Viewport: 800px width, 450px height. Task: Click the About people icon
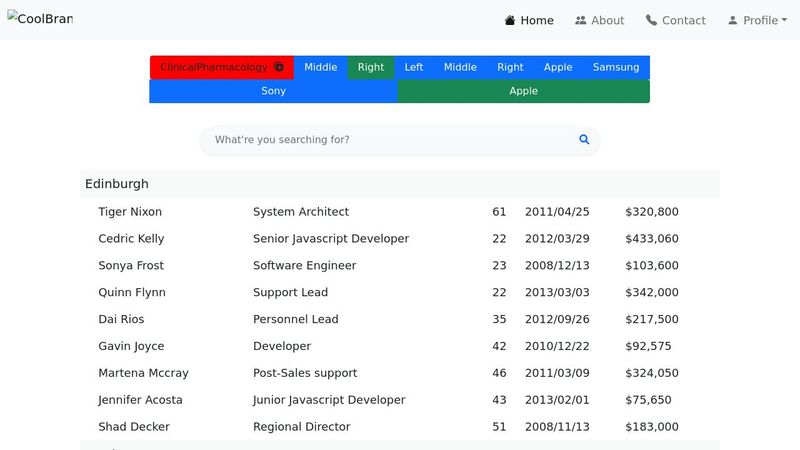pos(581,20)
